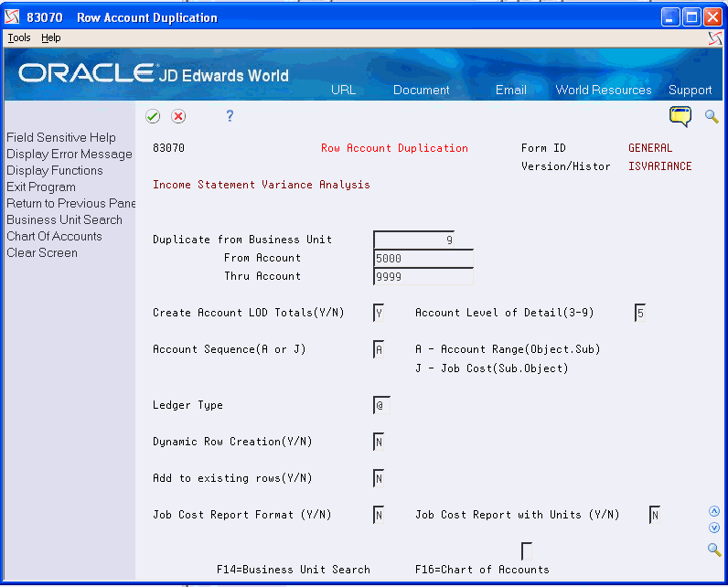Open the Help menu

pyautogui.click(x=50, y=37)
